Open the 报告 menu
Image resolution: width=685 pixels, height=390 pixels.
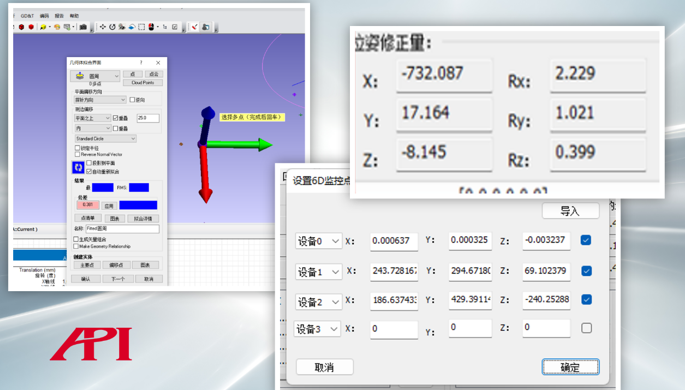point(59,16)
